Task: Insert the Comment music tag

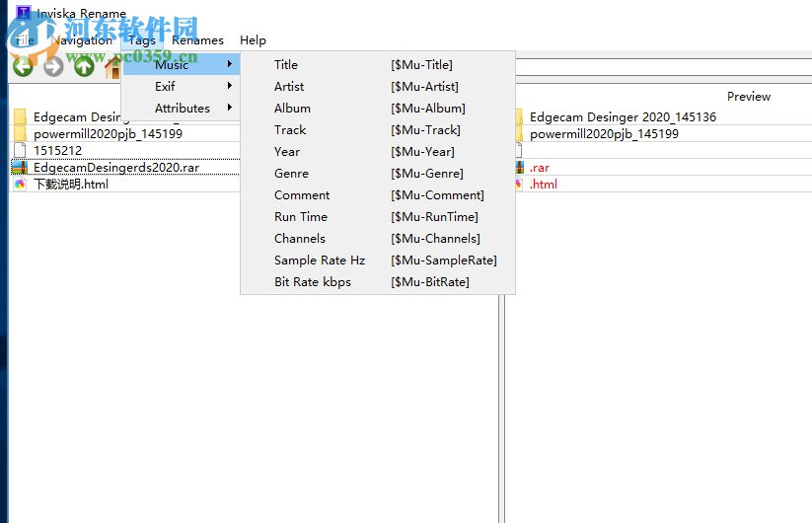Action: [378, 194]
